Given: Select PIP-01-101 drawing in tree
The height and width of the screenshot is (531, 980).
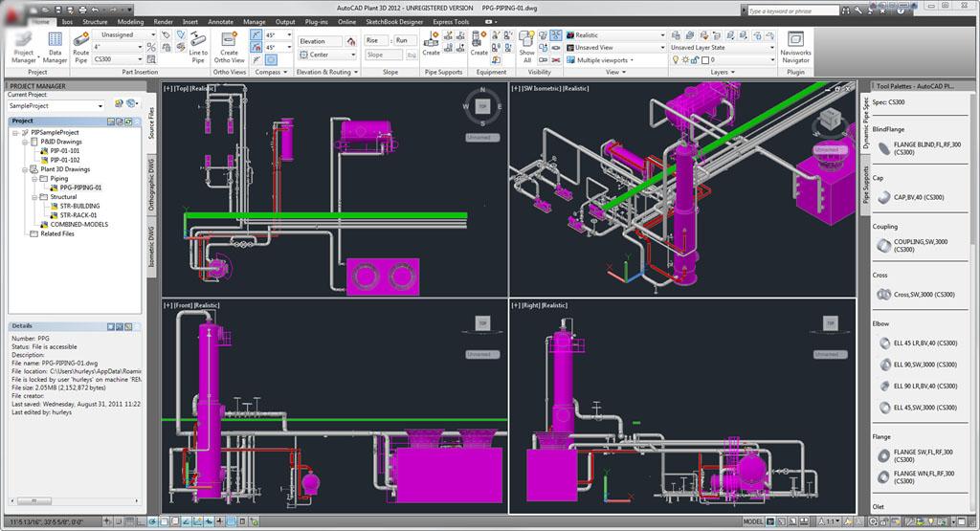Looking at the screenshot, I should tap(65, 150).
